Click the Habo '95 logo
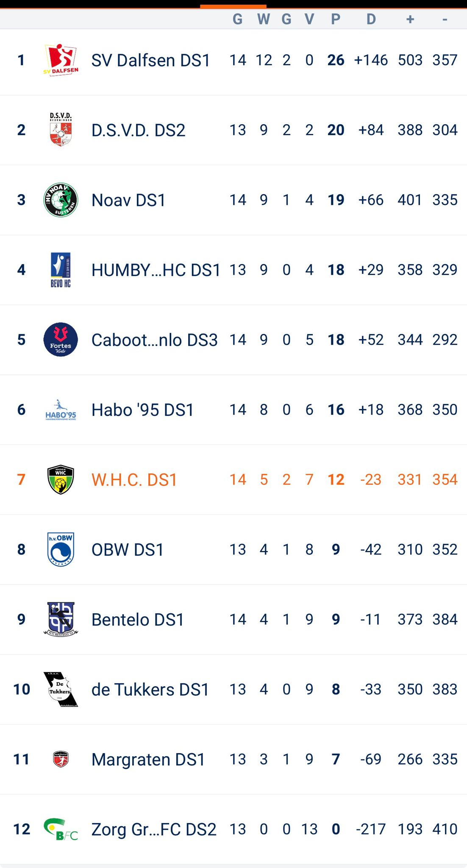 (x=61, y=409)
